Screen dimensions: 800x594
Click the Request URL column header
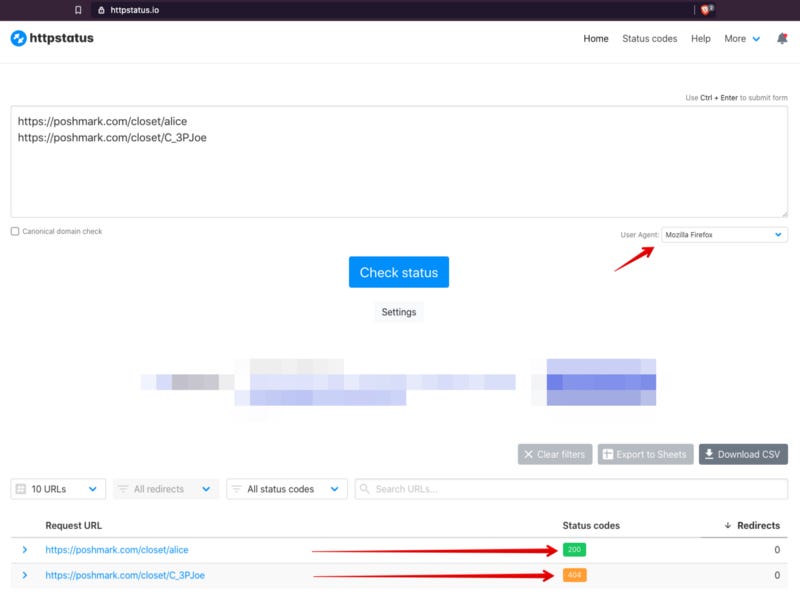tap(73, 525)
